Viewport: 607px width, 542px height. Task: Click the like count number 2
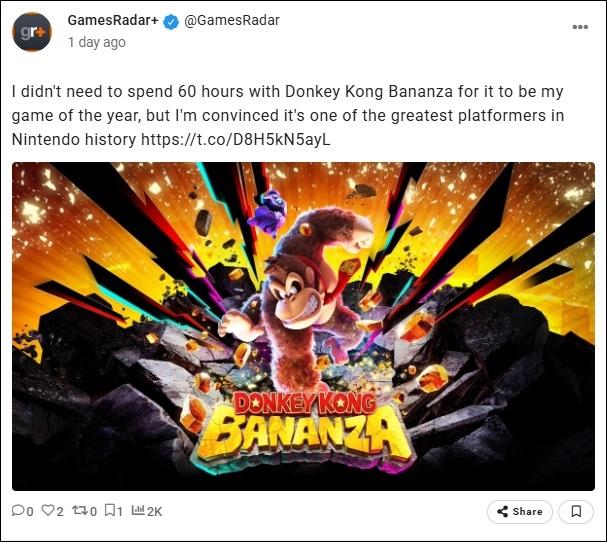coord(60,511)
